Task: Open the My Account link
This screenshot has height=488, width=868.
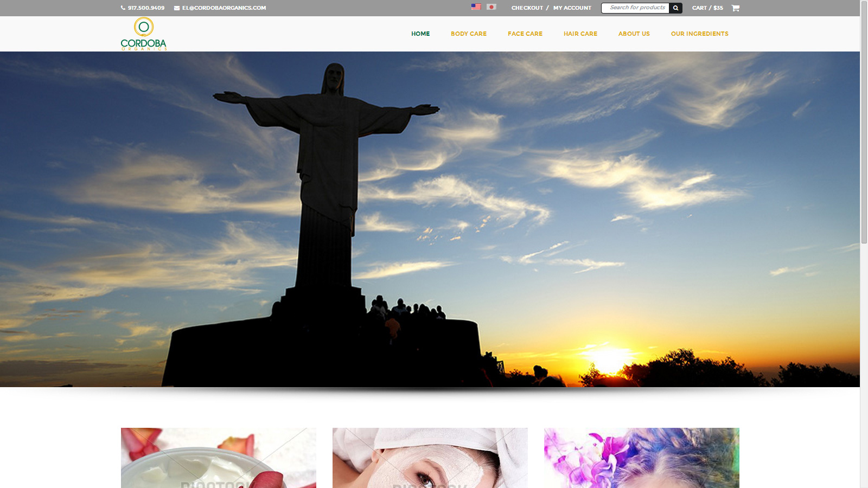Action: point(572,8)
